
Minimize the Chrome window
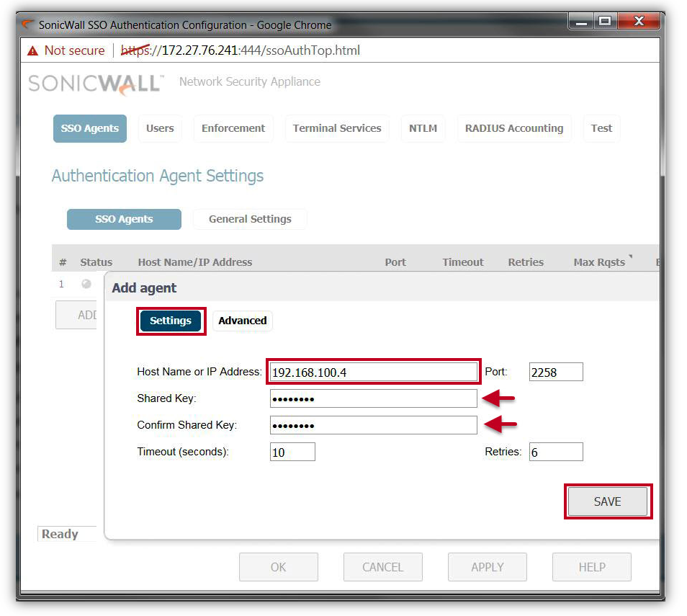(x=581, y=22)
